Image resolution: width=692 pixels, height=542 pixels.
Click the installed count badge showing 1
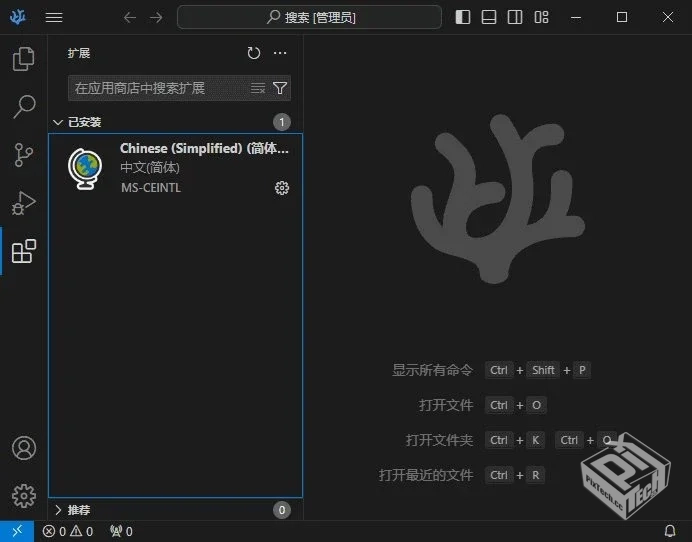[282, 122]
